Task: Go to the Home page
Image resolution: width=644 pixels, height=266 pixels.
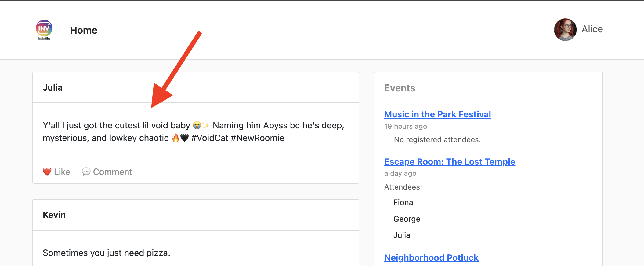Action: (83, 30)
